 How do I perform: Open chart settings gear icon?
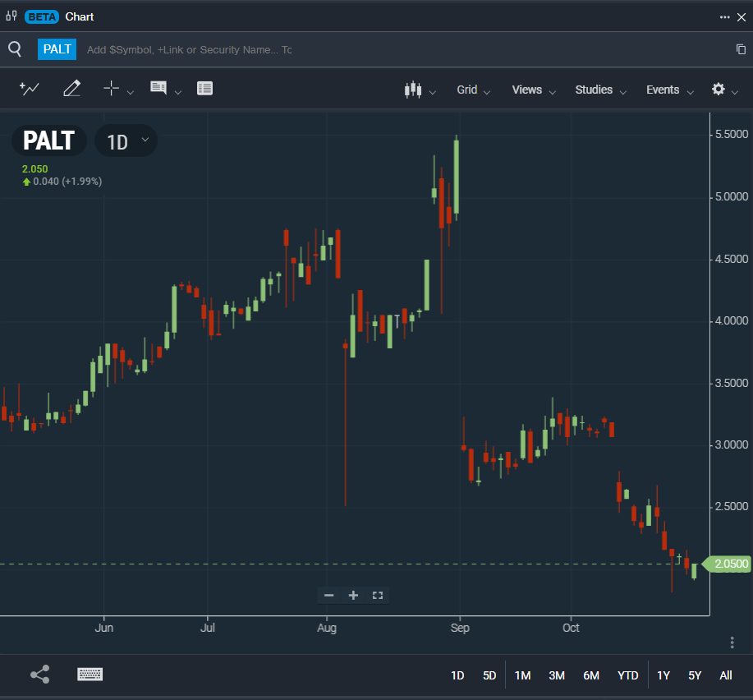[x=719, y=89]
